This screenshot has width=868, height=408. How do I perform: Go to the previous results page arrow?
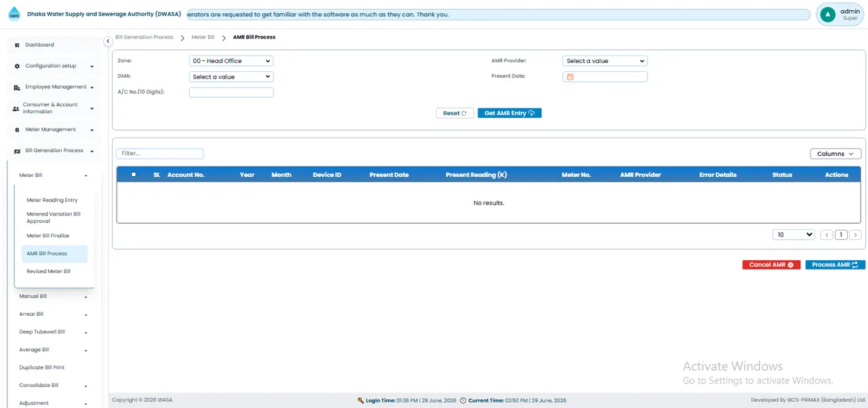[x=827, y=235]
